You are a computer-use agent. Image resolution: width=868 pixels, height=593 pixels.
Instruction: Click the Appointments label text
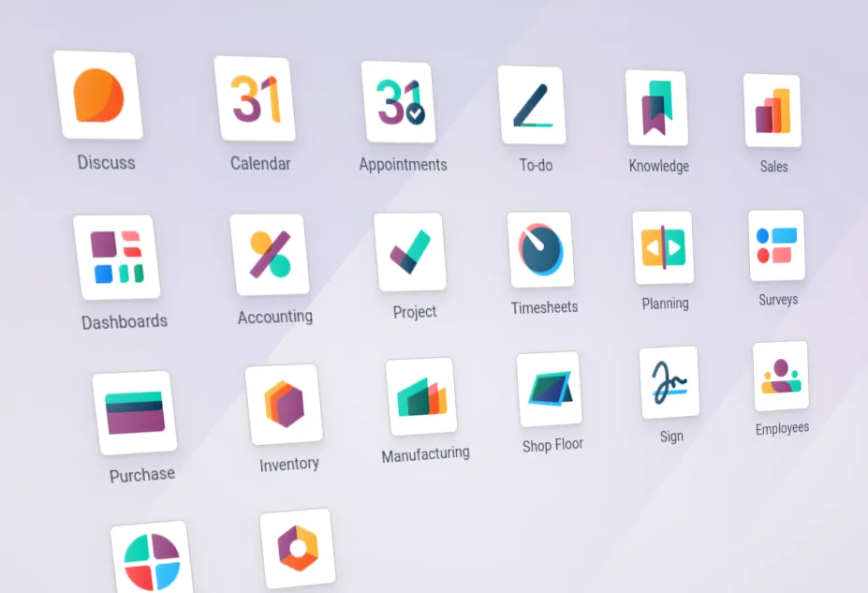[403, 165]
